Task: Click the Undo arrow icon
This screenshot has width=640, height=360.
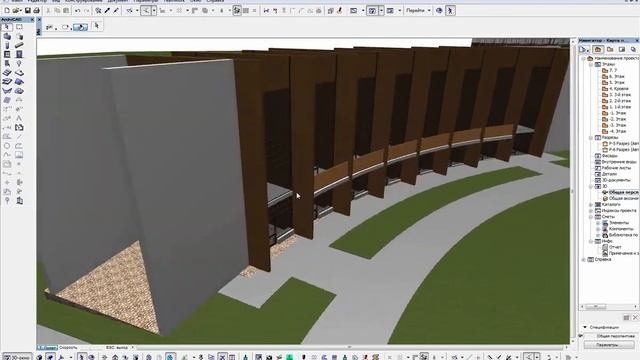Action: pos(78,11)
